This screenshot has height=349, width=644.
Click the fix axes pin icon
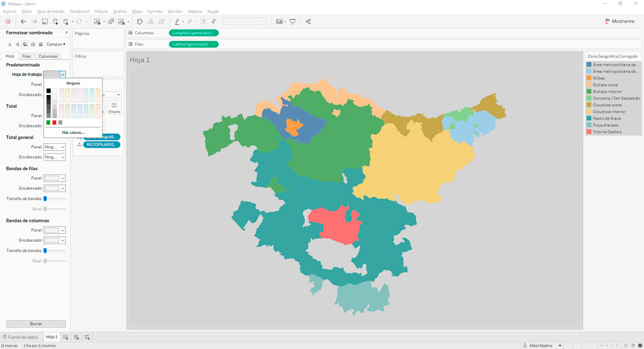pyautogui.click(x=214, y=21)
